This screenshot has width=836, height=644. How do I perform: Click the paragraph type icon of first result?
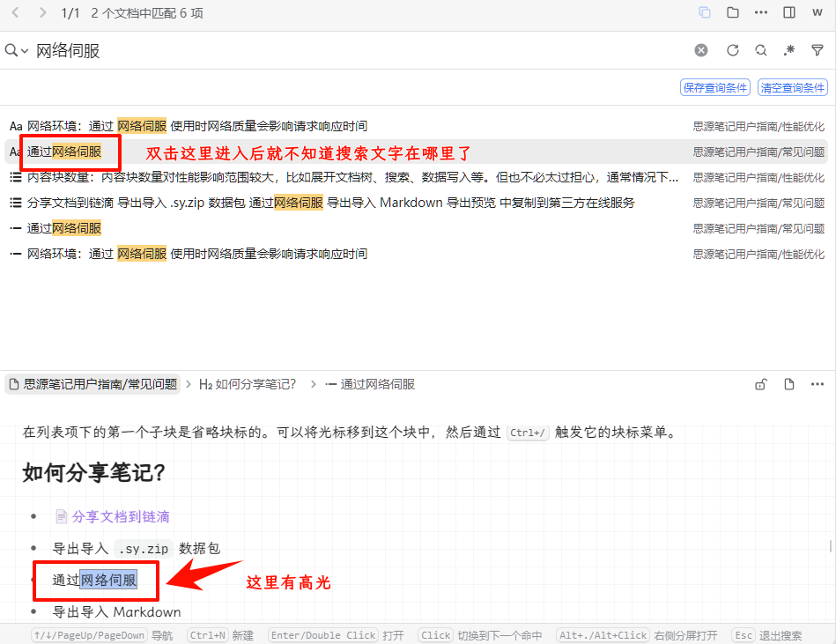tap(16, 126)
